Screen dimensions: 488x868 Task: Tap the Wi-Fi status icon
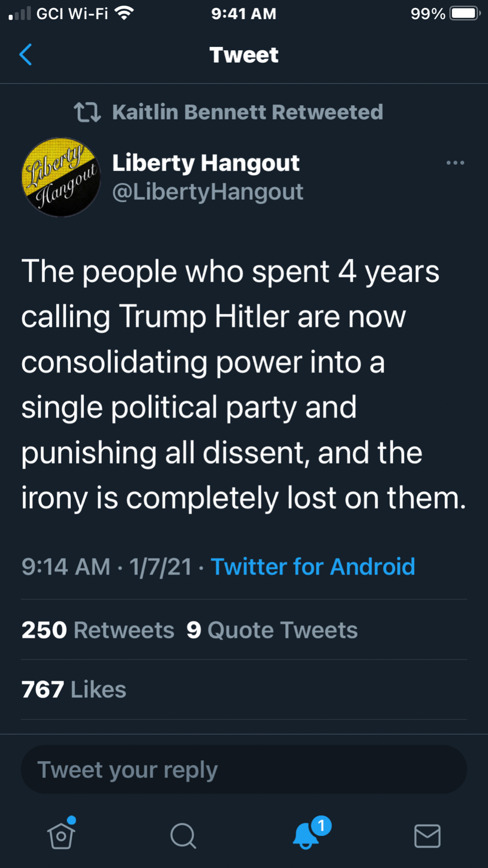[124, 13]
